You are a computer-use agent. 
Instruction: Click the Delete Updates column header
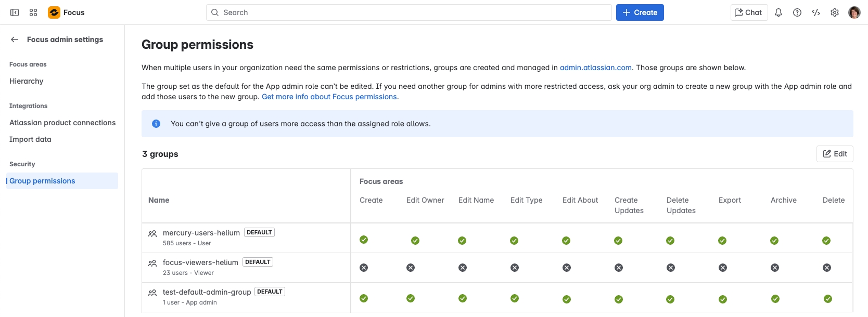[681, 205]
